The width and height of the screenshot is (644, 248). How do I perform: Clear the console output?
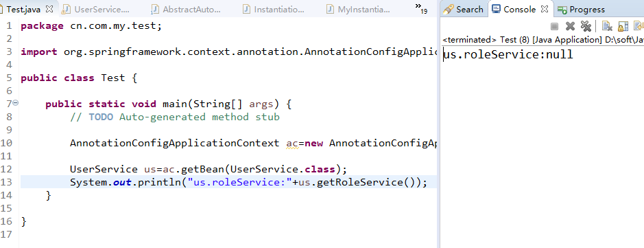pyautogui.click(x=607, y=26)
